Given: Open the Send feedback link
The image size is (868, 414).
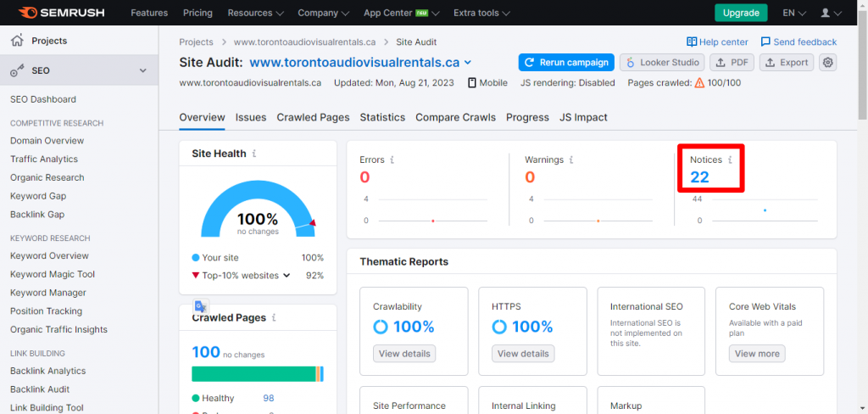Looking at the screenshot, I should coord(805,42).
